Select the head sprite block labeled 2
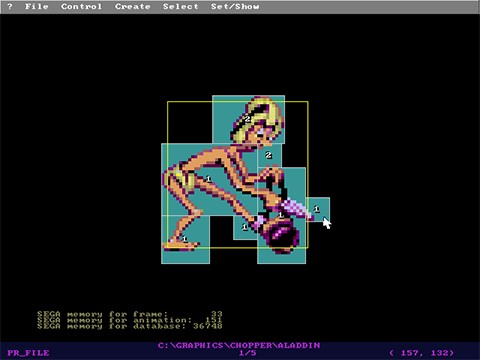Viewport: 480px width, 360px height. 248,119
